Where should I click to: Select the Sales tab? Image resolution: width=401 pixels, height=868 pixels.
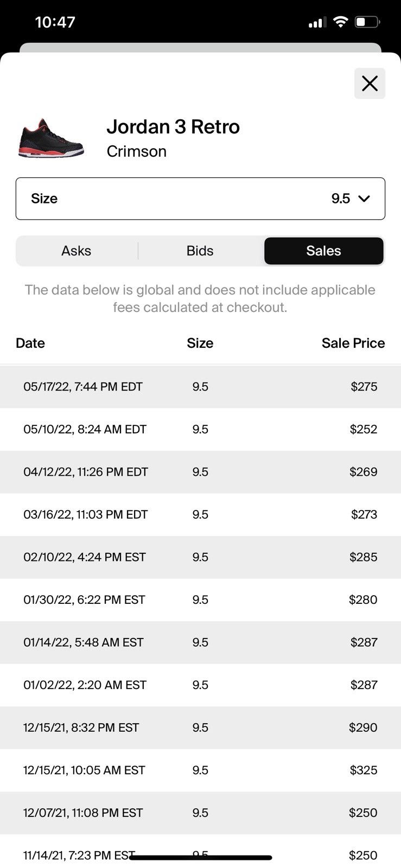(x=324, y=251)
